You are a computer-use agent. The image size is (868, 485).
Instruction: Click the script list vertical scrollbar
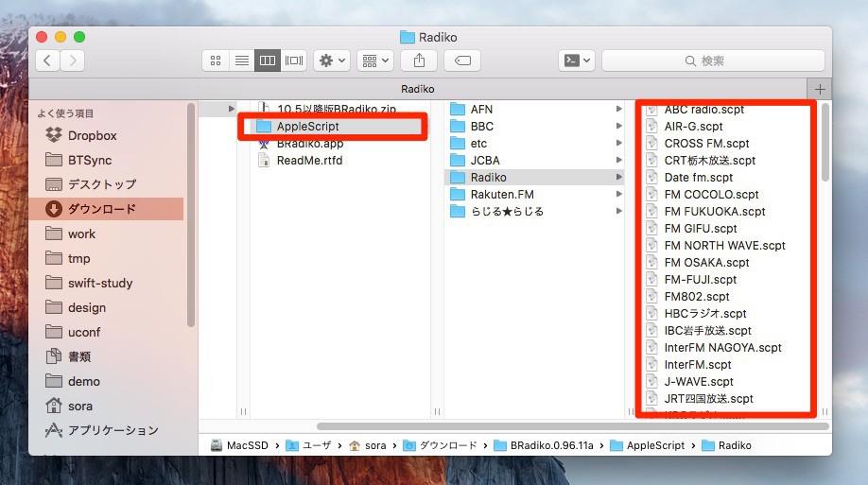click(825, 143)
